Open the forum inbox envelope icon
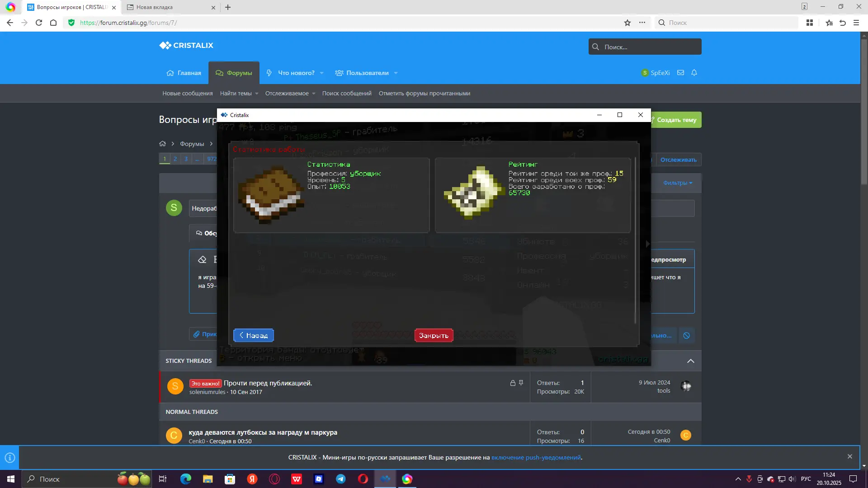 click(680, 73)
